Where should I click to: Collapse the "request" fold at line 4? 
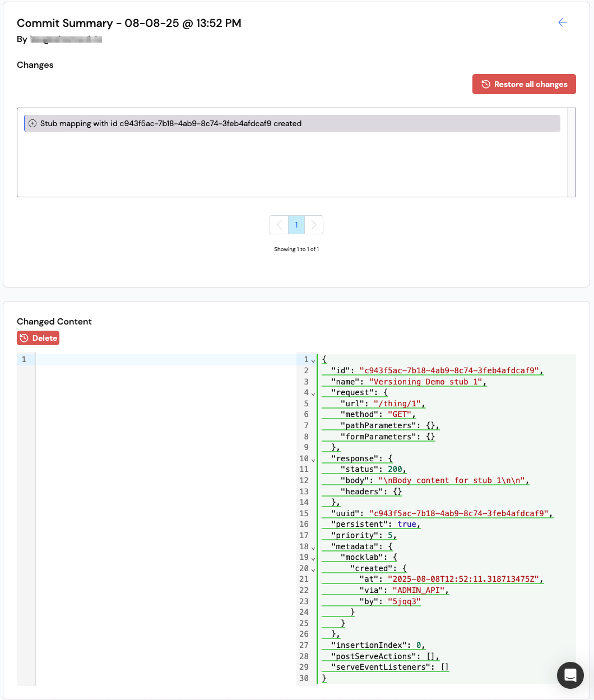313,393
